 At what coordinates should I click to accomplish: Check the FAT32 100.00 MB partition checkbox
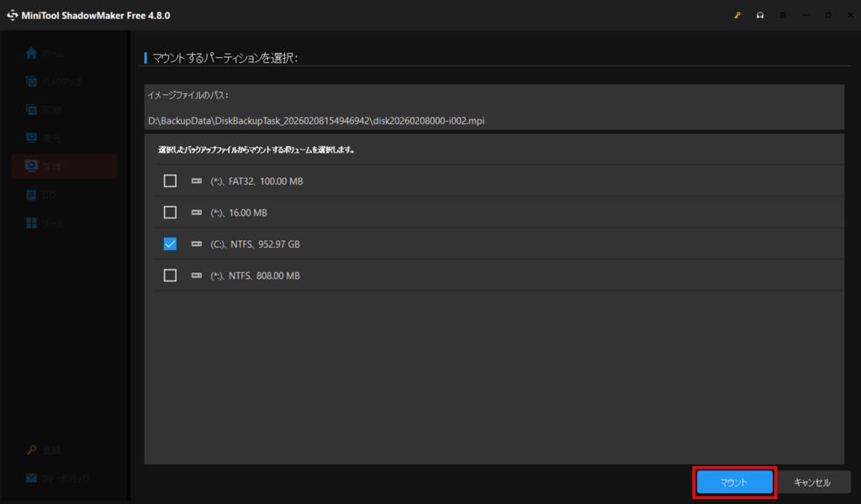tap(171, 181)
